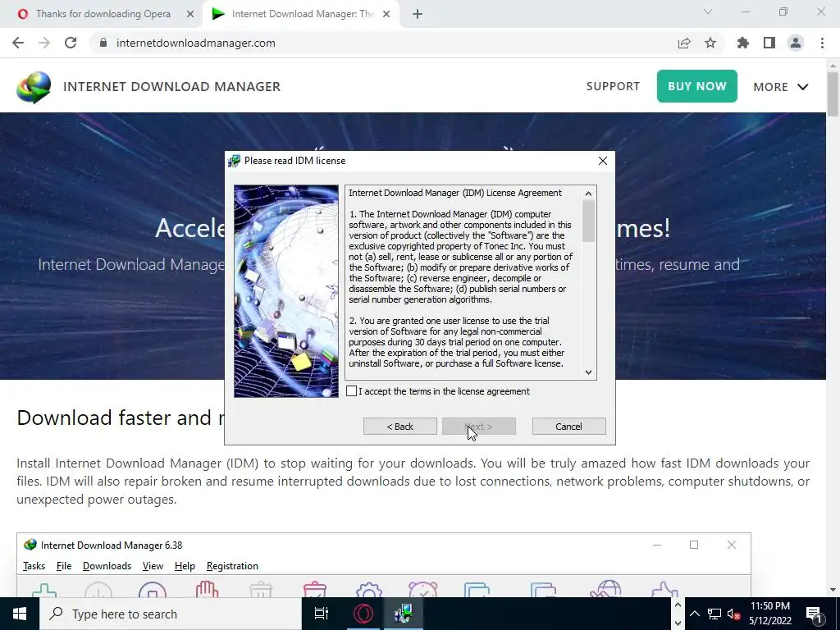Open a new browser tab
This screenshot has height=630, width=840.
(418, 15)
